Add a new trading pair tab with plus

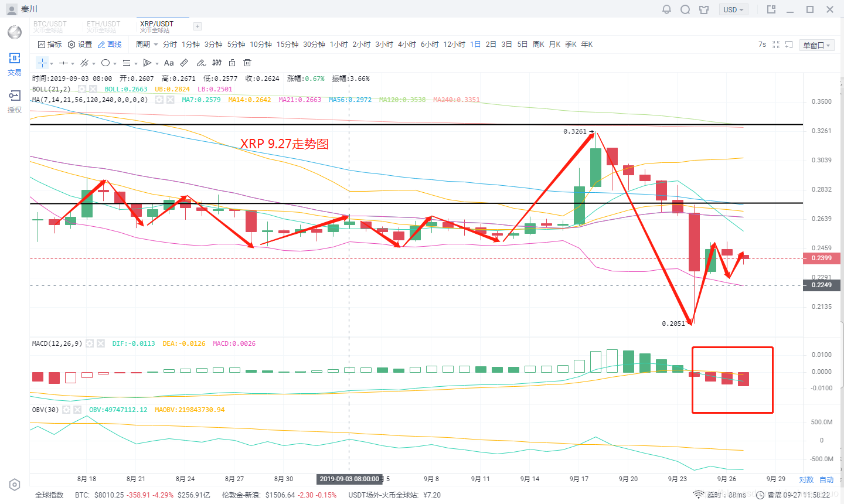[x=198, y=26]
